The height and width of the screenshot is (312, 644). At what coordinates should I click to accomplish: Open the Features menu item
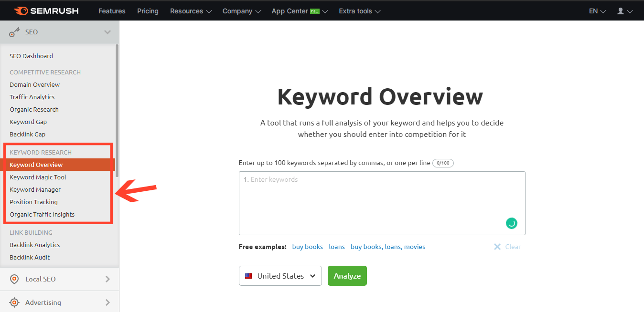tap(112, 11)
